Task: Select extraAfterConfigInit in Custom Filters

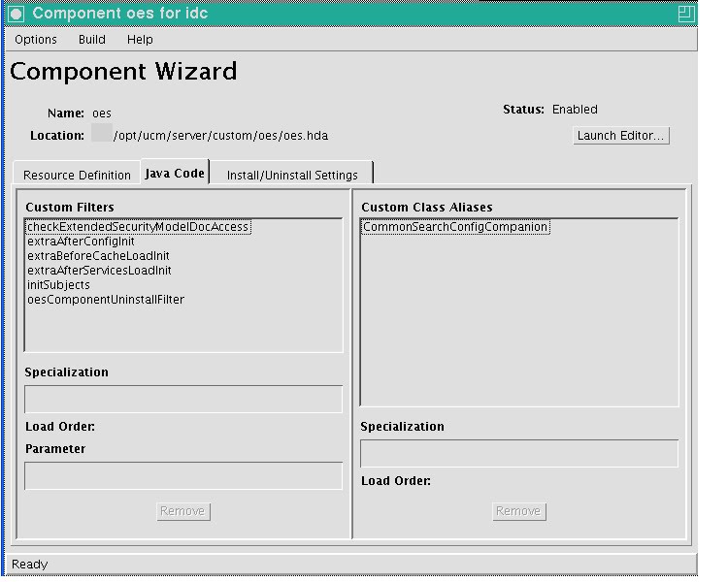Action: pyautogui.click(x=81, y=242)
